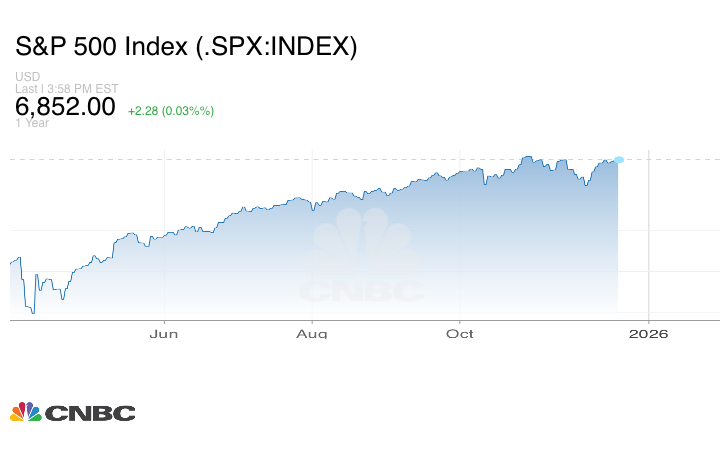Image resolution: width=720 pixels, height=450 pixels.
Task: Click the 1 Year range label
Action: click(x=32, y=123)
